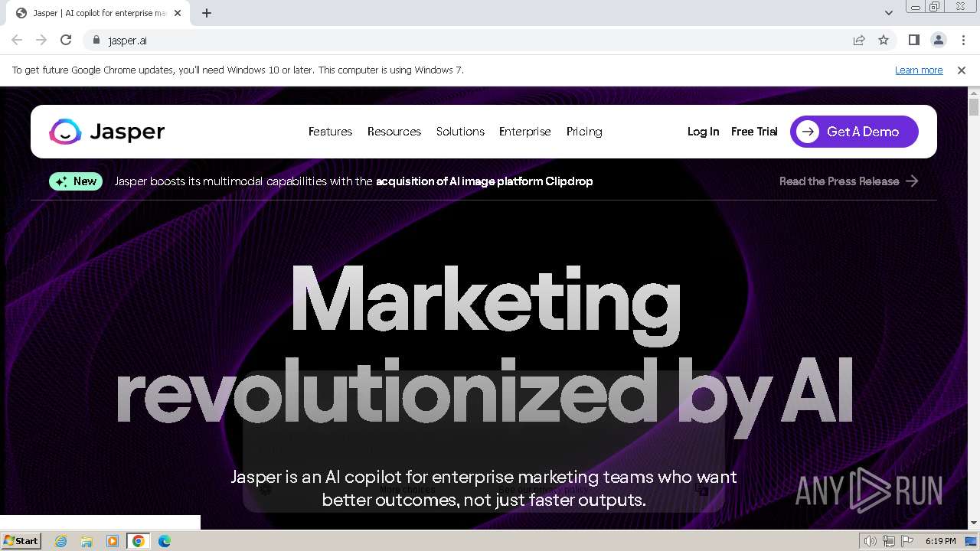Open the Action Center flag icon
Image resolution: width=980 pixels, height=551 pixels.
pos(907,541)
